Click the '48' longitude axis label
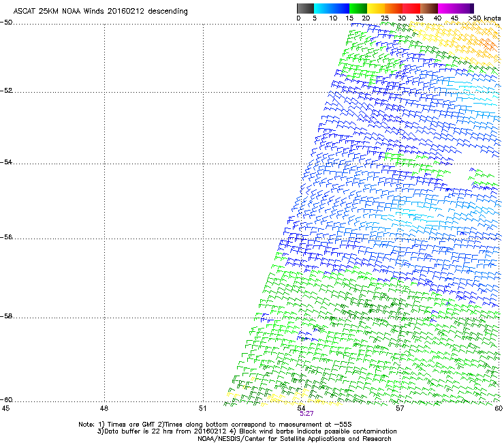Image resolution: width=504 pixels, height=443 pixels. 104,408
